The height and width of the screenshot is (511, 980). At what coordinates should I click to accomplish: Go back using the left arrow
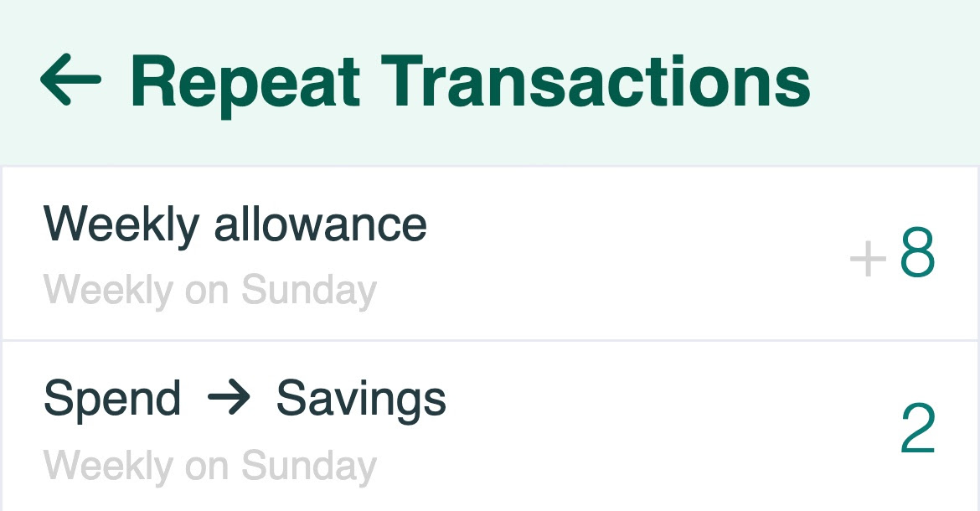(70, 81)
